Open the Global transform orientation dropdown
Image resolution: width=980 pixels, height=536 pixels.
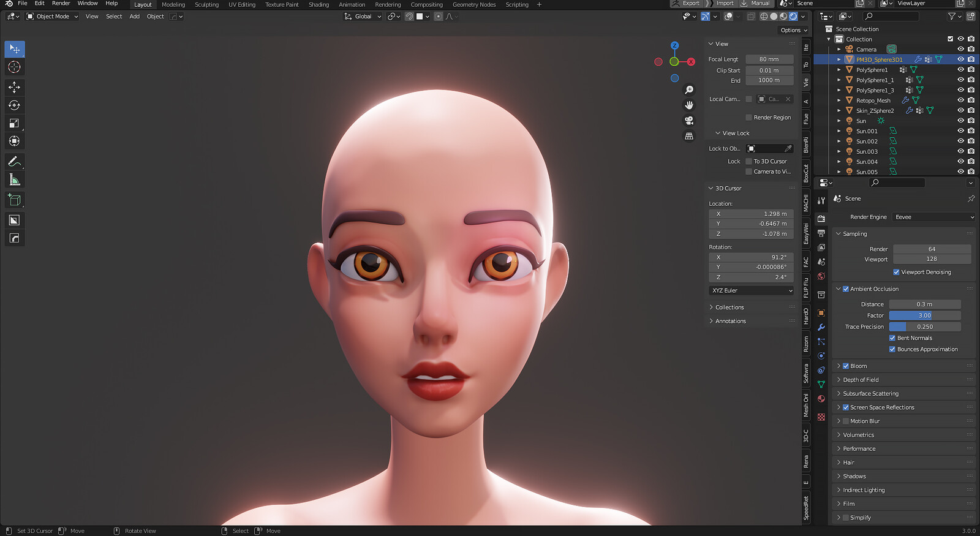[x=363, y=17]
